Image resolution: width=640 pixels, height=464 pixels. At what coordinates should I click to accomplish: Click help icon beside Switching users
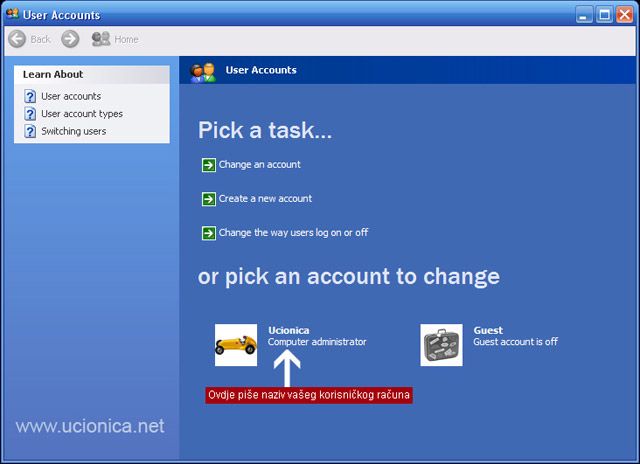(x=30, y=131)
